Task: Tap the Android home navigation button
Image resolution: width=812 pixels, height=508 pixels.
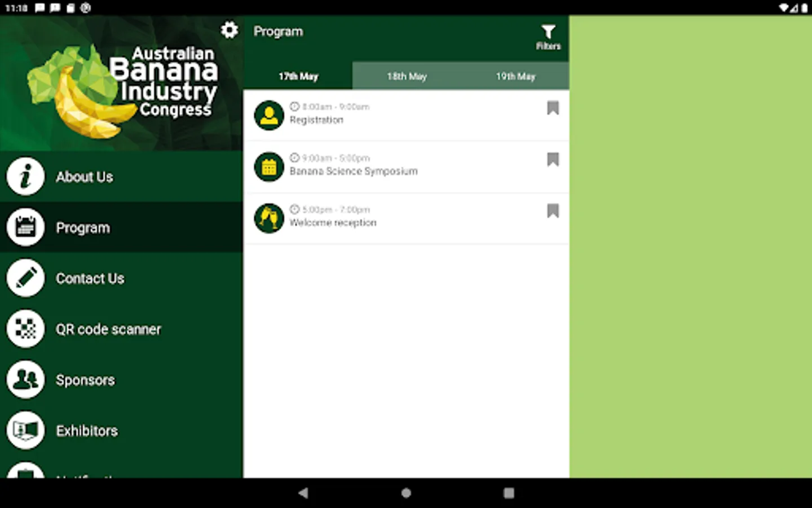Action: (x=406, y=493)
